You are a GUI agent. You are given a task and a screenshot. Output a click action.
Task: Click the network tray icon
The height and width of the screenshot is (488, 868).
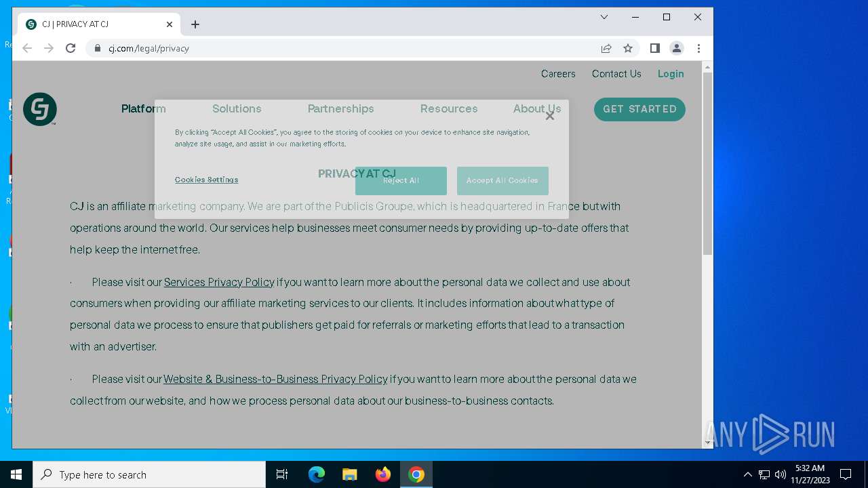point(764,474)
